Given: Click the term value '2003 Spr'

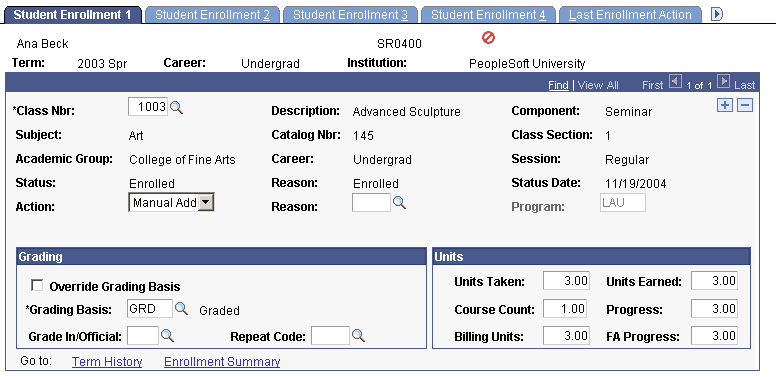Looking at the screenshot, I should coord(102,64).
